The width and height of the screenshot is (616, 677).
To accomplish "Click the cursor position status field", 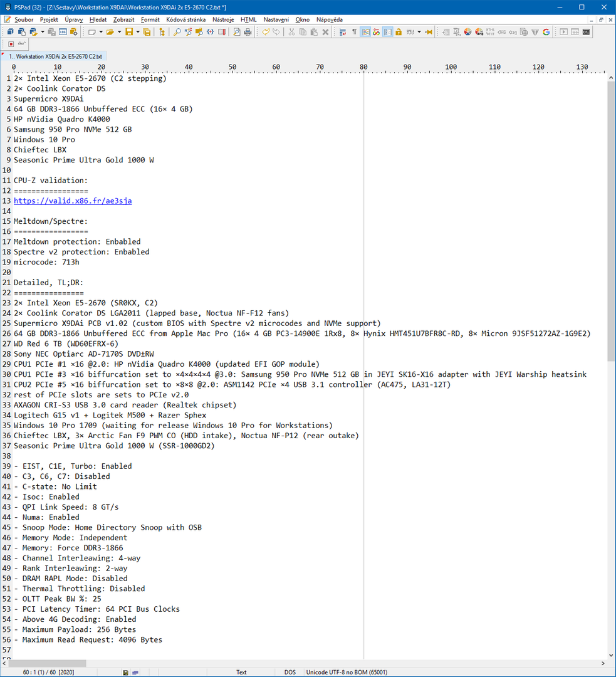I will point(48,672).
